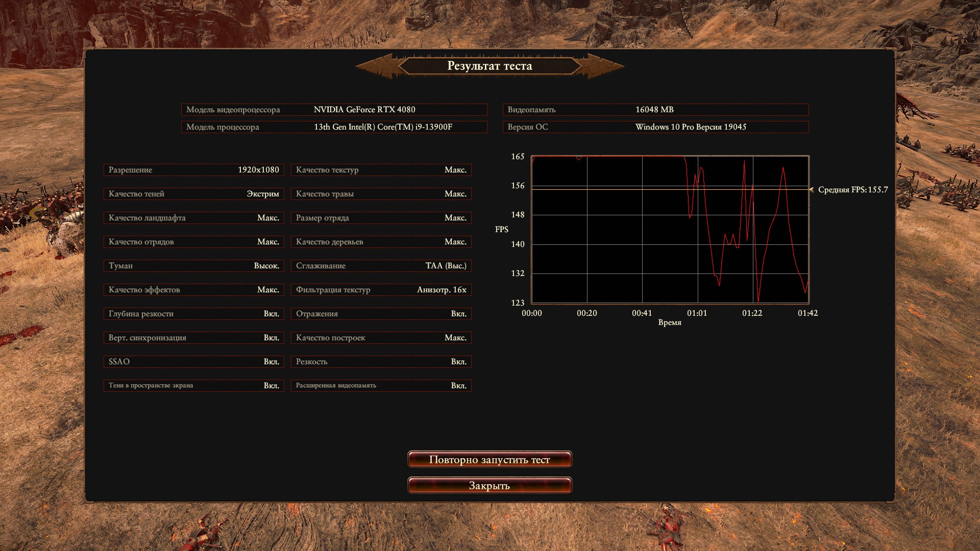Click the Отражения Вкл. setting row
This screenshot has width=980, height=551.
(381, 314)
